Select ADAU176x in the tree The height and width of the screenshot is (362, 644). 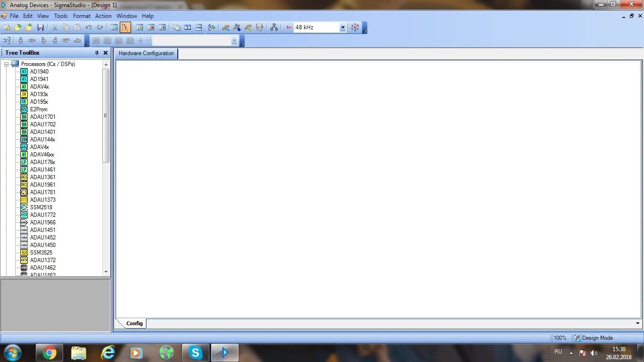coord(42,162)
